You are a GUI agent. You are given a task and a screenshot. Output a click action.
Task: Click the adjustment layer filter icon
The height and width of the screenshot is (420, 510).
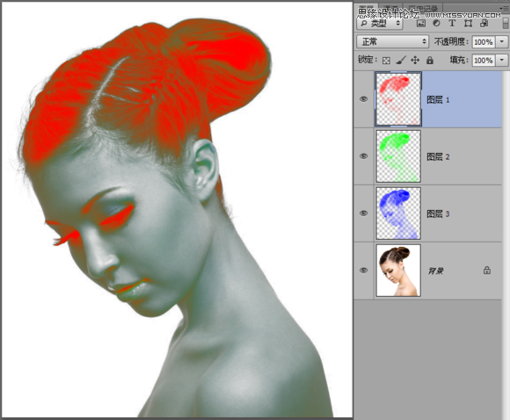436,24
